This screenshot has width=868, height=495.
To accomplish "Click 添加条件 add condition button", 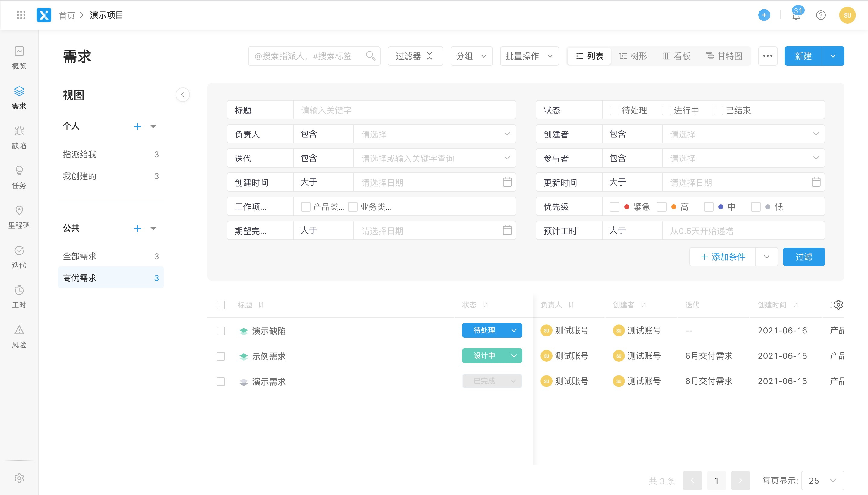I will [x=723, y=257].
